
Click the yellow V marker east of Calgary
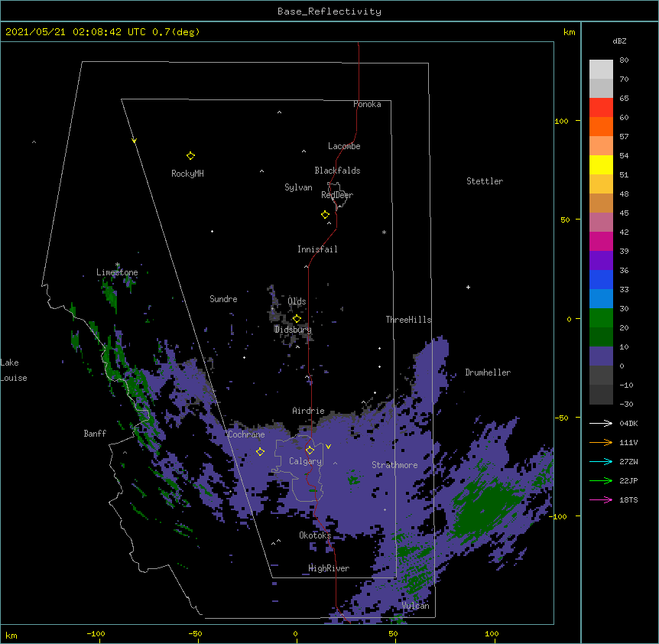(328, 447)
